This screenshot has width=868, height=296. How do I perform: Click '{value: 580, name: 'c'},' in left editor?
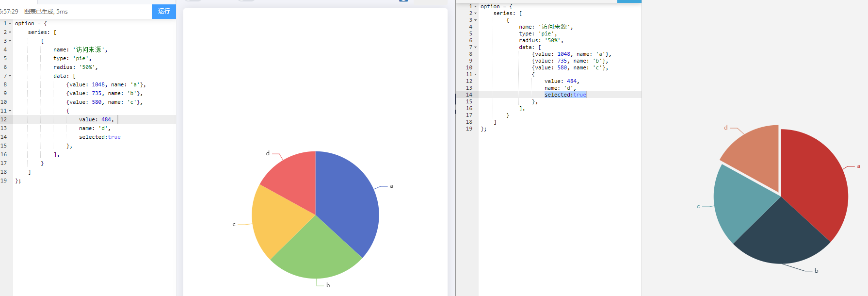pos(105,102)
